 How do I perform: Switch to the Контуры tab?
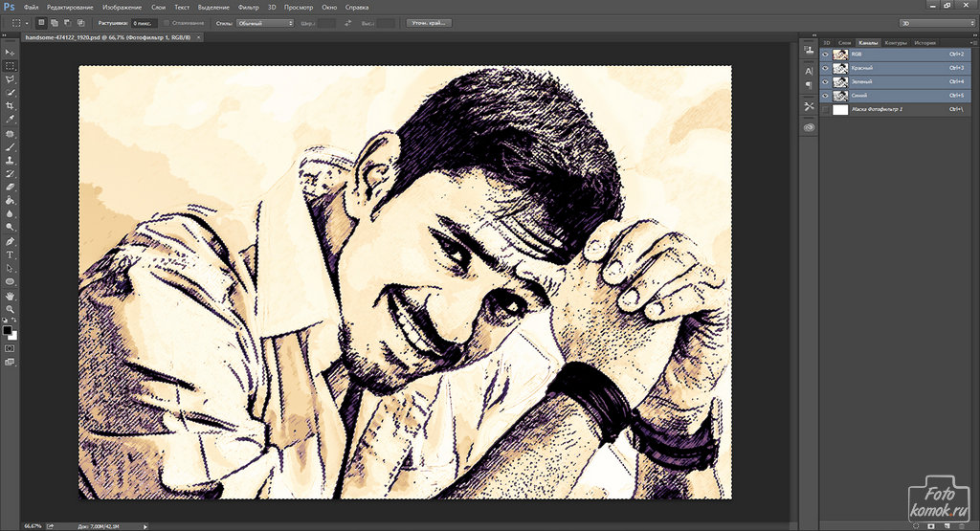pos(896,42)
